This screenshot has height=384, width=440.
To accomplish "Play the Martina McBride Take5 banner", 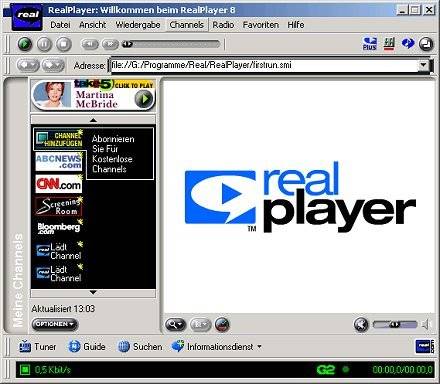I will click(93, 95).
